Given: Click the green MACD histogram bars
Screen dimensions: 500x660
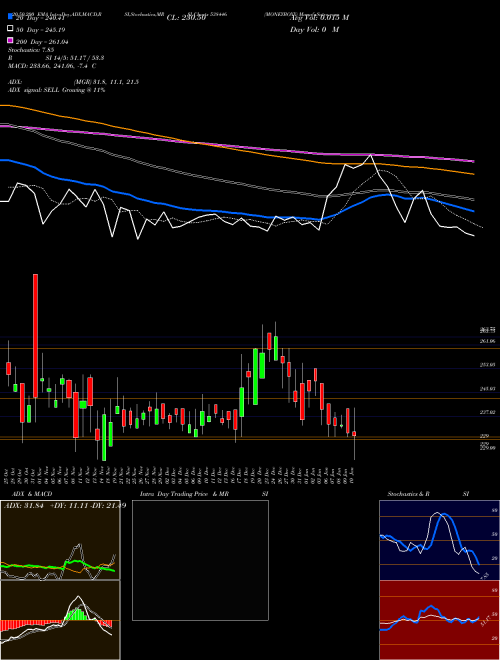Looking at the screenshot, I should click(x=77, y=614).
